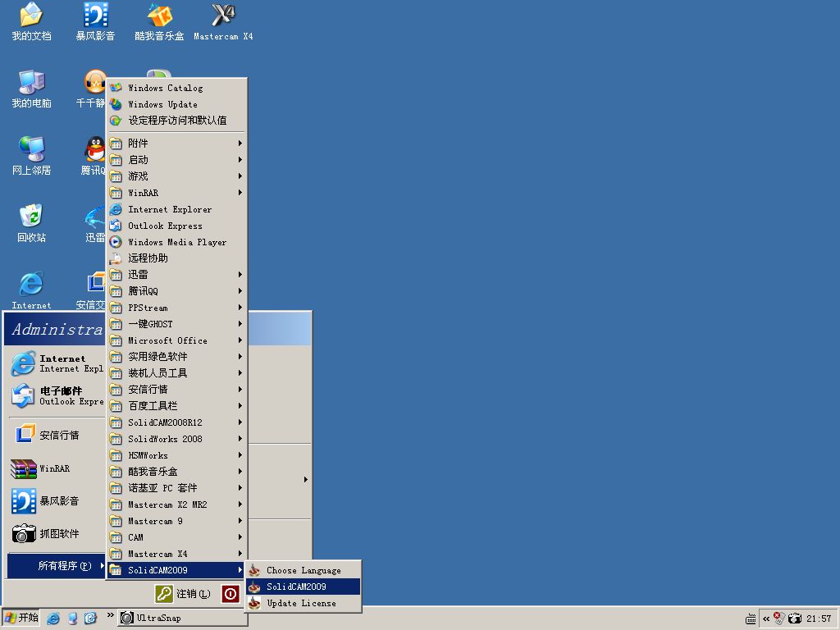Expand the Microsoft Office submenu

click(x=177, y=340)
